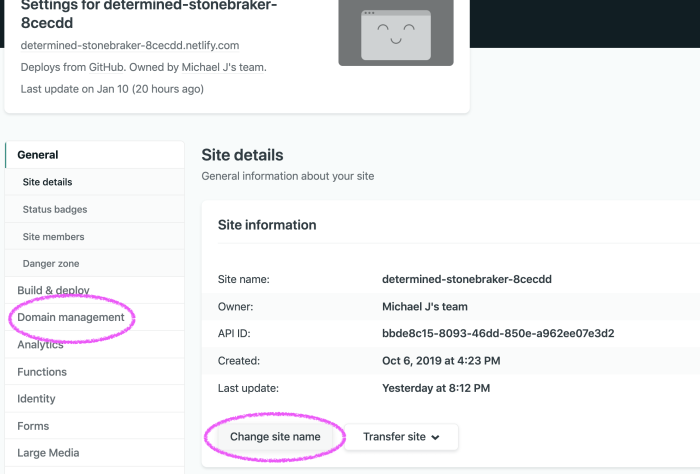700x474 pixels.
Task: Click the GitHub deploy source link
Action: 106,67
